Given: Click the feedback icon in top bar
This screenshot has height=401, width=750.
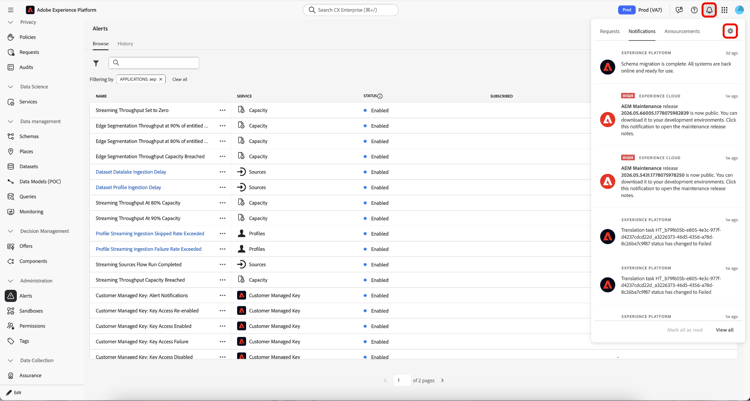Looking at the screenshot, I should click(x=679, y=10).
